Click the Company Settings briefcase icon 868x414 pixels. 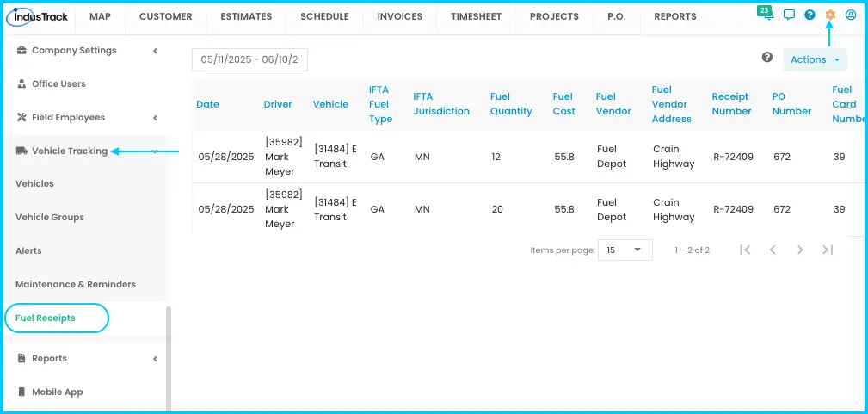tap(22, 51)
